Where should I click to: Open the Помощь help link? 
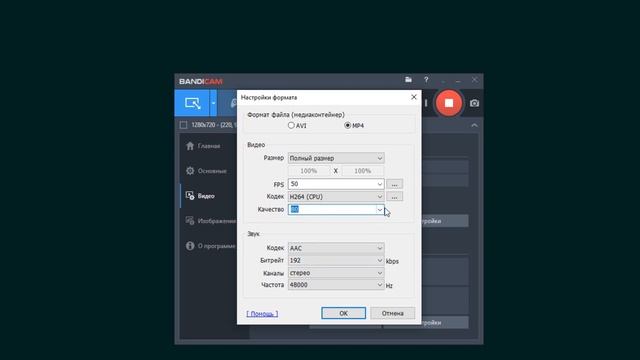click(262, 313)
